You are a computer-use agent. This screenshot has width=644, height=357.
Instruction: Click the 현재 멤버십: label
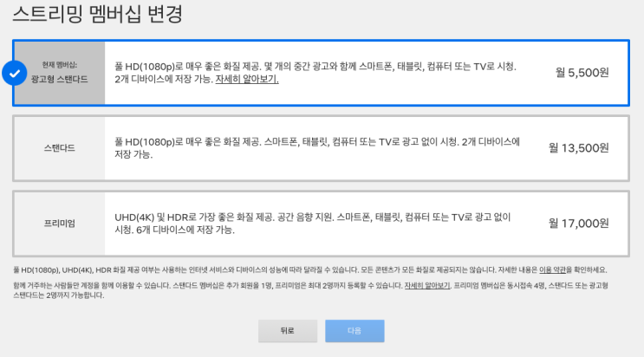click(59, 65)
